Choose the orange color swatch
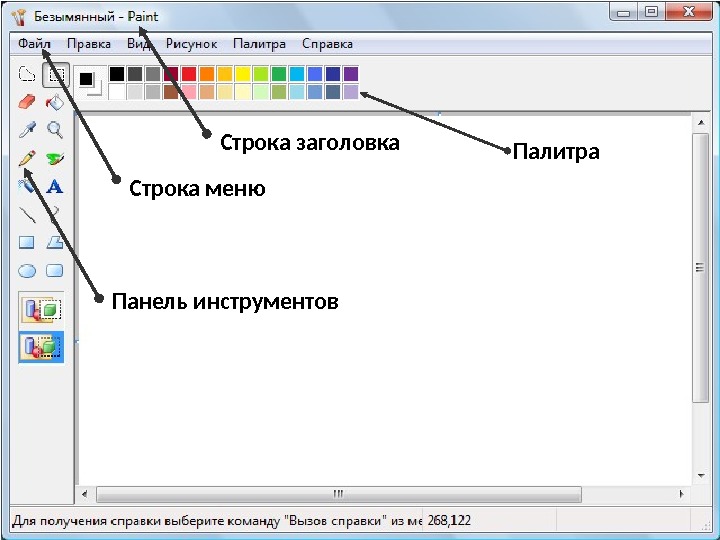Image resolution: width=720 pixels, height=540 pixels. [207, 74]
